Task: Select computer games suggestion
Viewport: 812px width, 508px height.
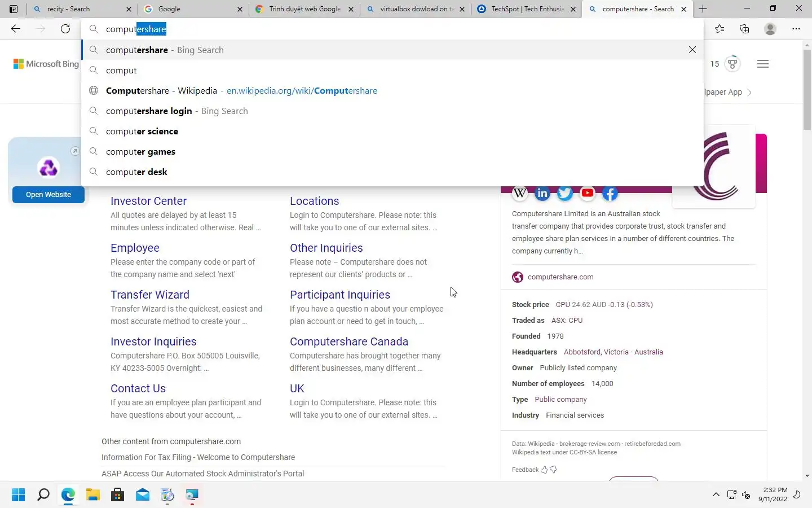Action: pyautogui.click(x=392, y=151)
